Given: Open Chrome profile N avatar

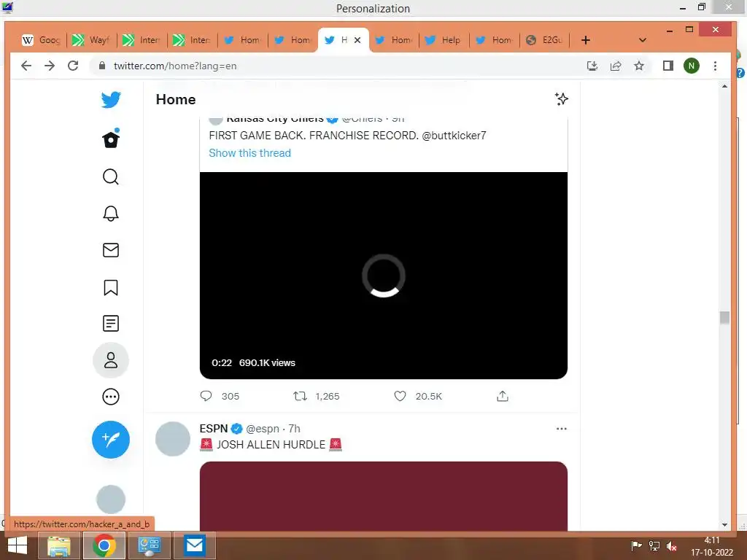Looking at the screenshot, I should (x=692, y=66).
